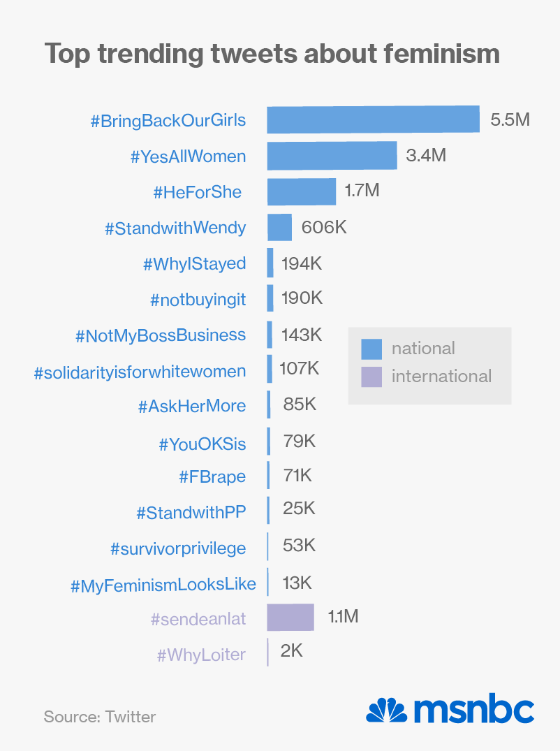Click the purple international legend swatch

[x=371, y=377]
